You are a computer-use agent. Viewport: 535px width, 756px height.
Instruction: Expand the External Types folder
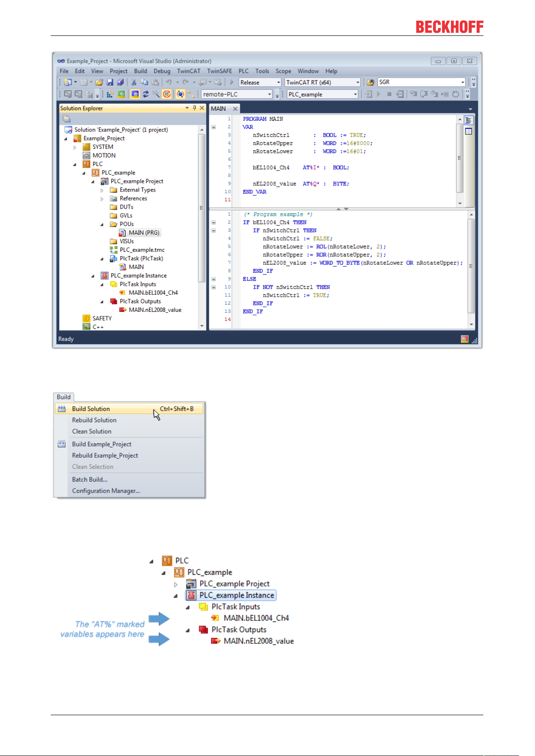coord(102,190)
